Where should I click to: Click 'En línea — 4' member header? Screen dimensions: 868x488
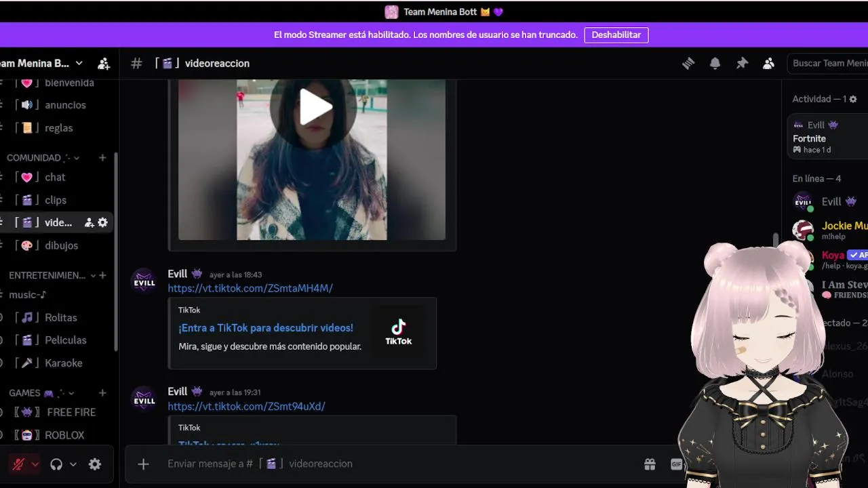[816, 179]
